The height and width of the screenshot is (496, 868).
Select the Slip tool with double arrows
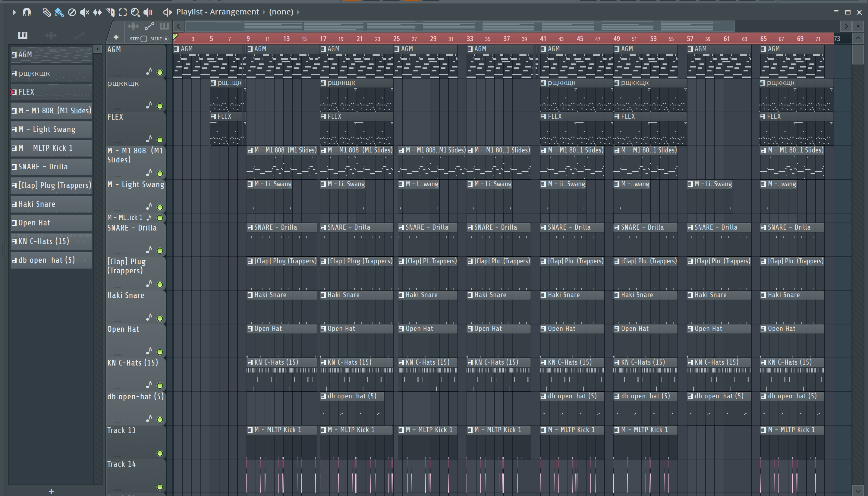pos(97,12)
